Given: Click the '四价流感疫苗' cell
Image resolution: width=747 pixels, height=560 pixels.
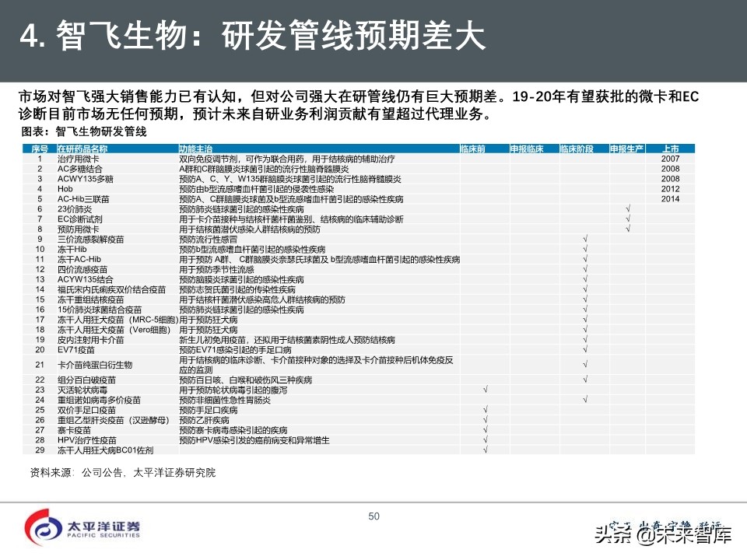Looking at the screenshot, I should (82, 269).
